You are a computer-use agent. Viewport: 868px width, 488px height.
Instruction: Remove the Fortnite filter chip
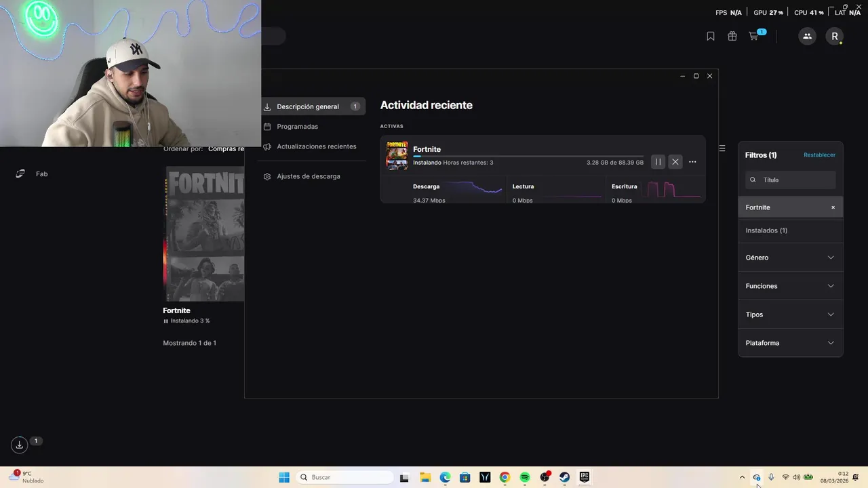click(x=833, y=207)
